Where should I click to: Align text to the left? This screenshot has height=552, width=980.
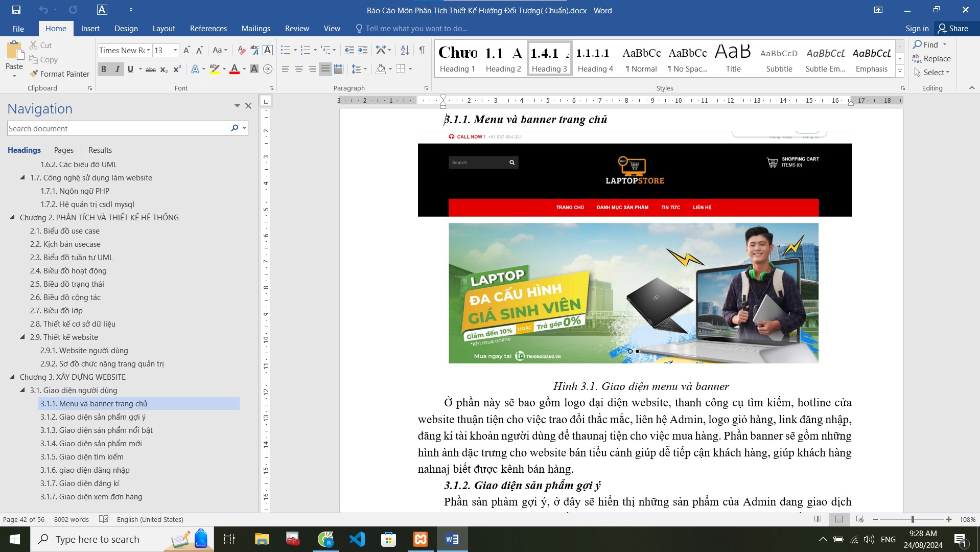pos(286,69)
